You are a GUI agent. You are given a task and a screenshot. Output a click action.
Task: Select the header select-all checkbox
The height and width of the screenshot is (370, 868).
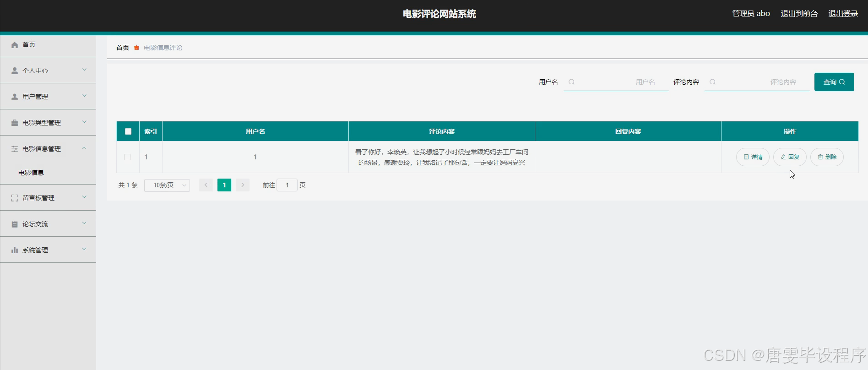(128, 131)
